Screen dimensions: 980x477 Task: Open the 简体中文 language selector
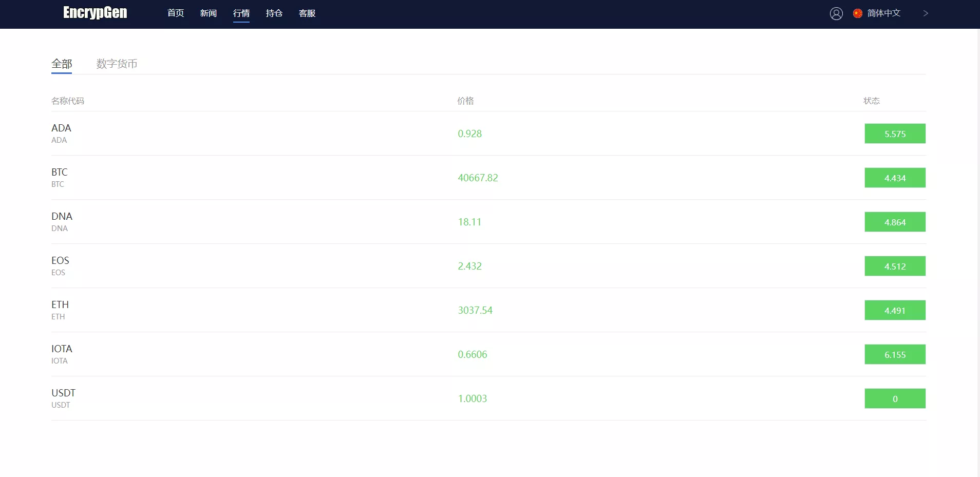(883, 13)
